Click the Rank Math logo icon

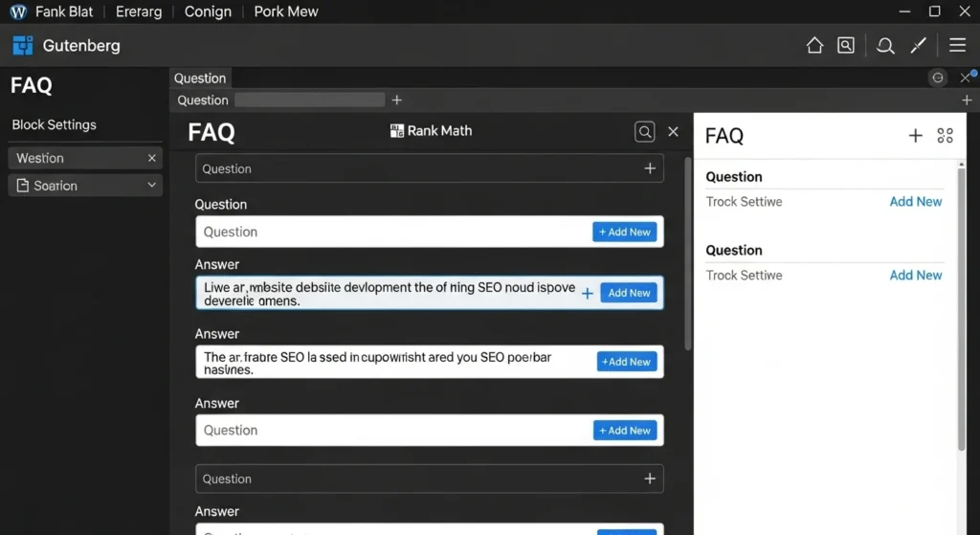click(x=397, y=130)
